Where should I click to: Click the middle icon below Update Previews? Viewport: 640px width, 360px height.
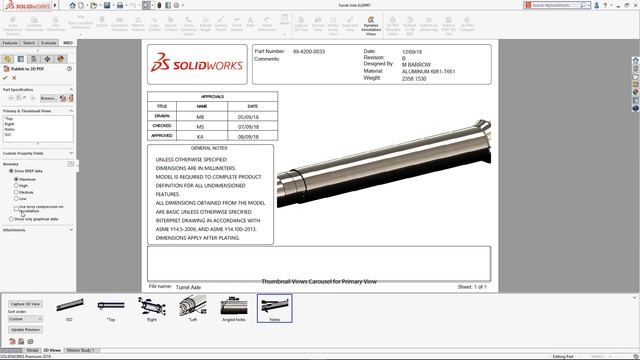[21, 341]
